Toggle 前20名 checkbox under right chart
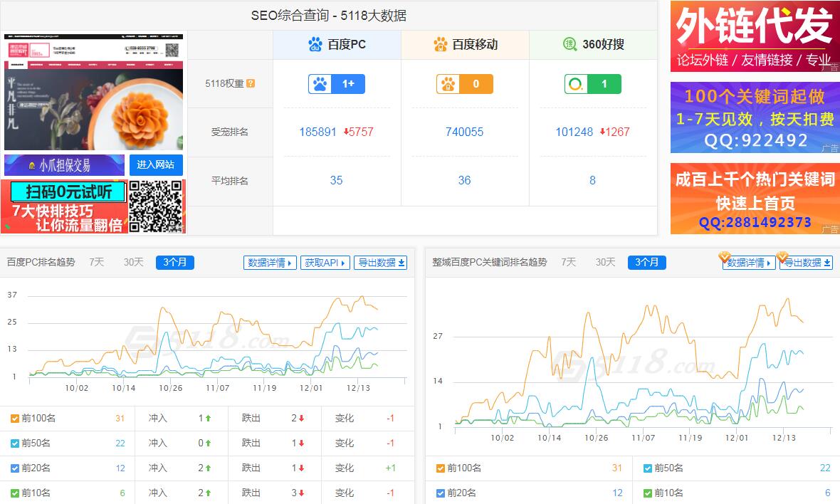 (441, 493)
